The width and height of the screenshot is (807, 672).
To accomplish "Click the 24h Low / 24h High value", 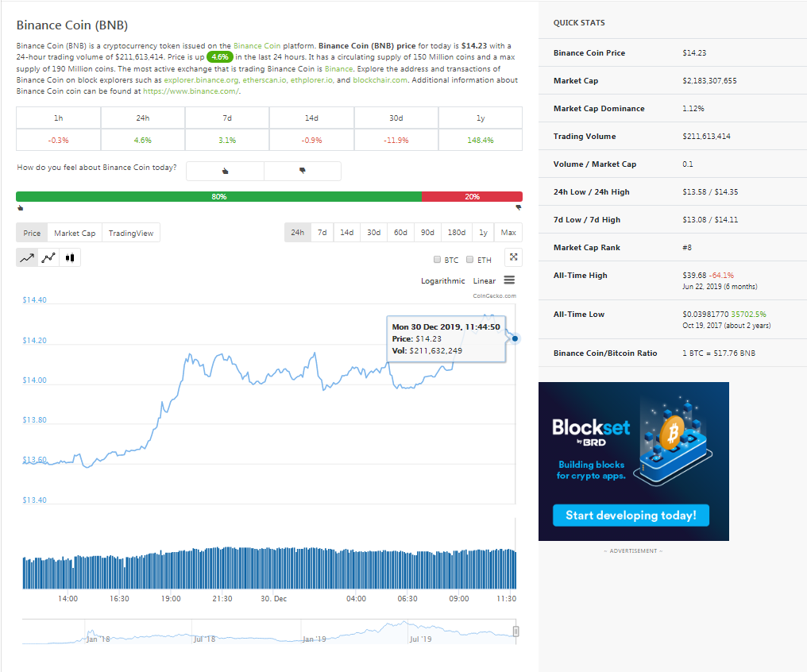I will tap(710, 192).
